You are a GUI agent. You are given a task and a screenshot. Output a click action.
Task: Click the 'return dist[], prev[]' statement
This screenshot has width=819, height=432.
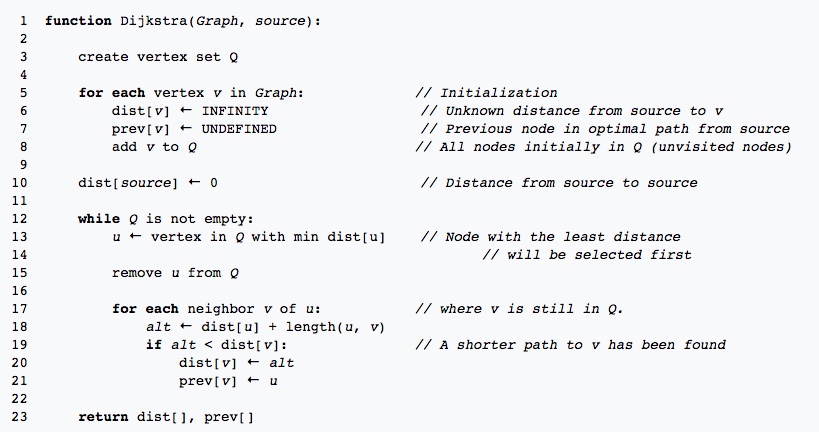[166, 417]
